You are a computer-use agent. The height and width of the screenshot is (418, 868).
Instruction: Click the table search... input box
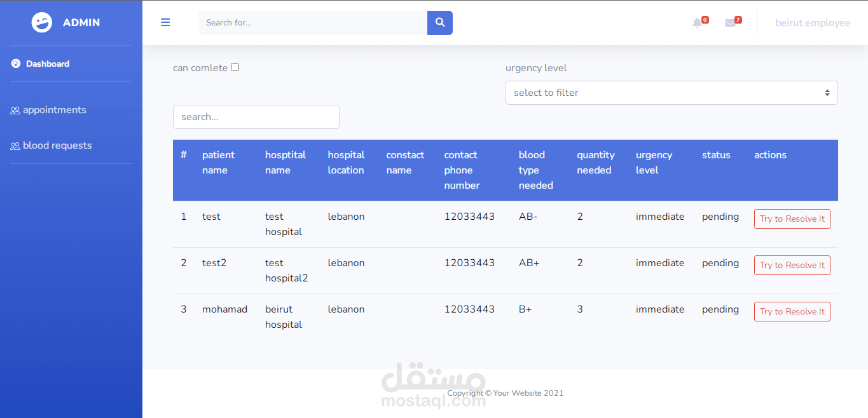(x=256, y=117)
